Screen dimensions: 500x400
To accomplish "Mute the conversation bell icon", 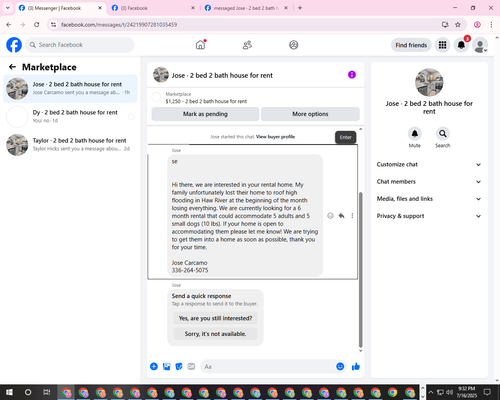I will tap(415, 134).
